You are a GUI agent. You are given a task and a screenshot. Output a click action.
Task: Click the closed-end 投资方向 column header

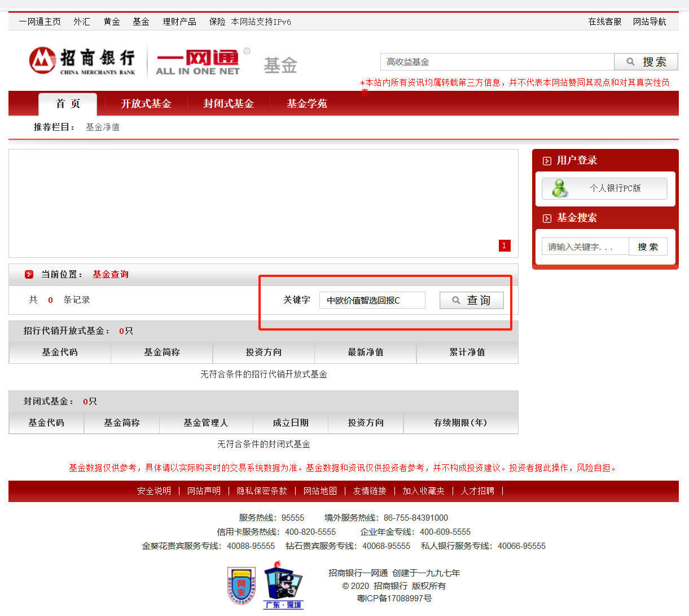click(x=366, y=423)
